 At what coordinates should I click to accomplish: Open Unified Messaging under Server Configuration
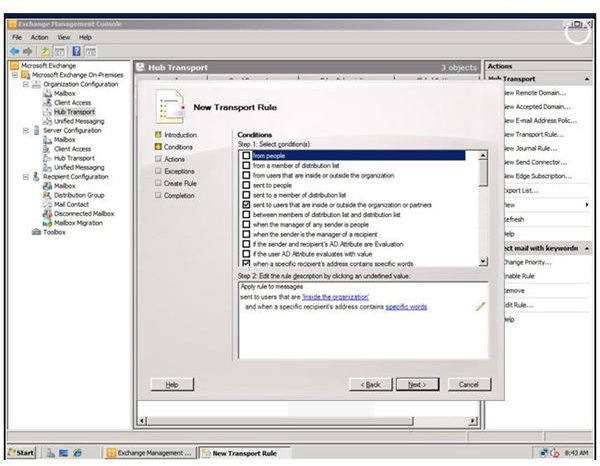pos(79,168)
